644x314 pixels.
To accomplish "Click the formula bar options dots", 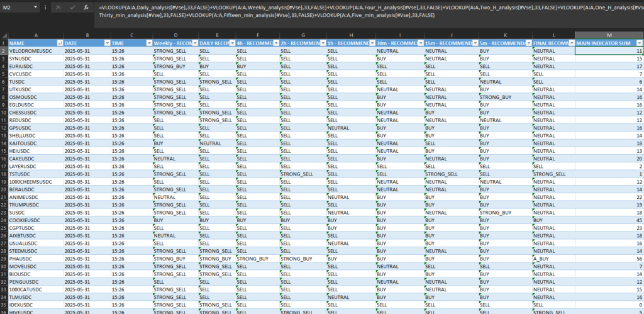I will point(45,8).
